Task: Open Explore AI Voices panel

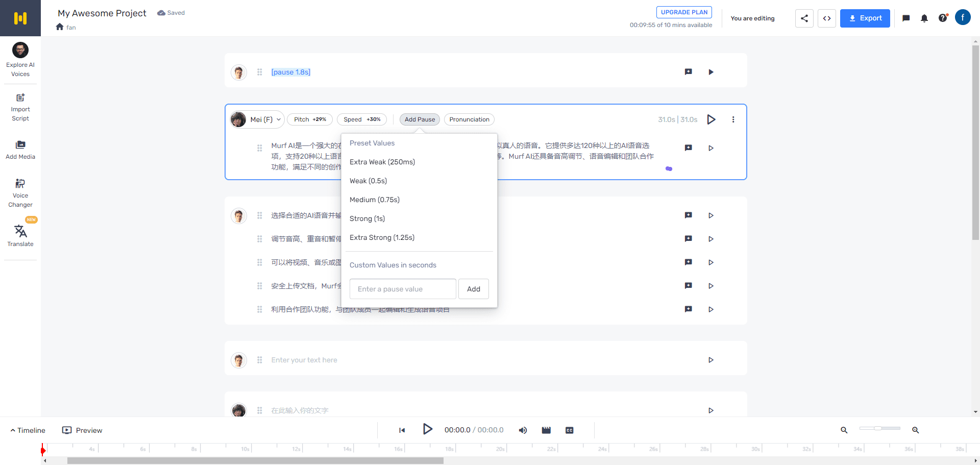Action: coord(20,60)
